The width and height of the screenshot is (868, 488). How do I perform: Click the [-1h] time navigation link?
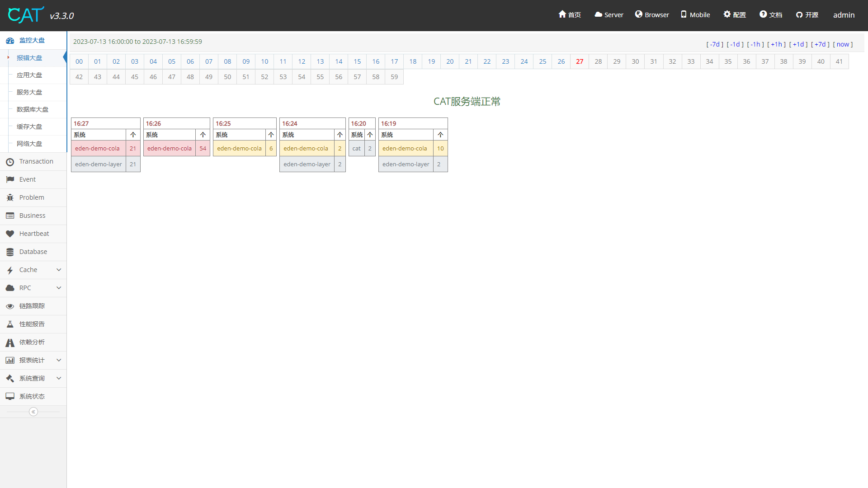click(x=755, y=44)
